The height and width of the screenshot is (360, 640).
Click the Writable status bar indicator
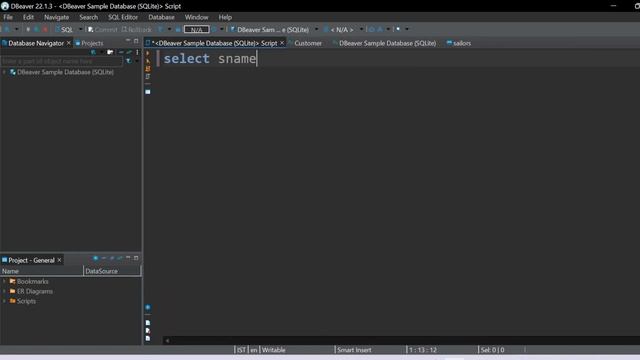pos(273,350)
